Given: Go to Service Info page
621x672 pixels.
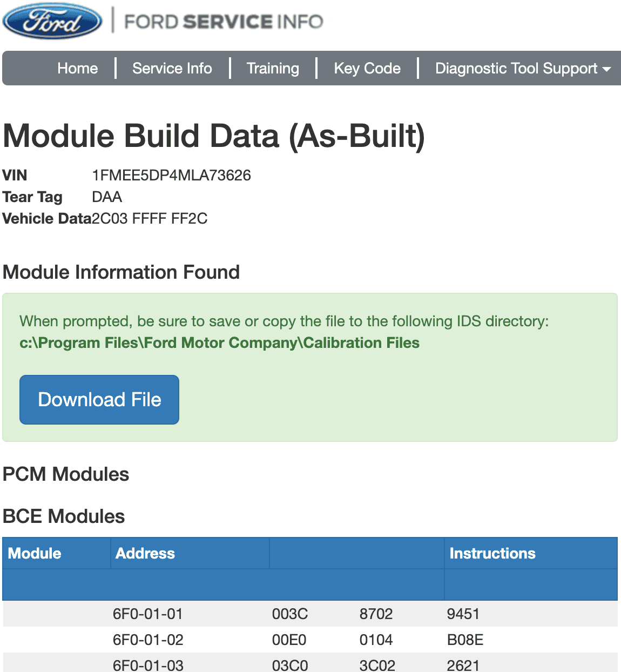Looking at the screenshot, I should 172,68.
